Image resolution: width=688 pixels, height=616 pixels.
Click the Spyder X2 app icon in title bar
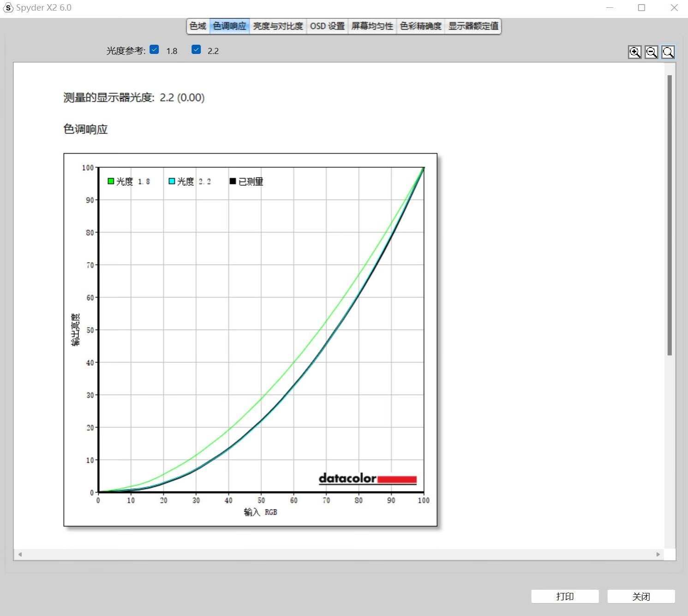[8, 8]
